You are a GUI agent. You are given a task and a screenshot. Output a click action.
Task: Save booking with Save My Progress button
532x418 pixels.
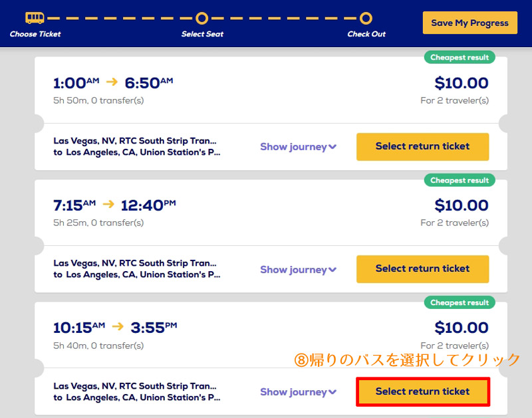[470, 23]
